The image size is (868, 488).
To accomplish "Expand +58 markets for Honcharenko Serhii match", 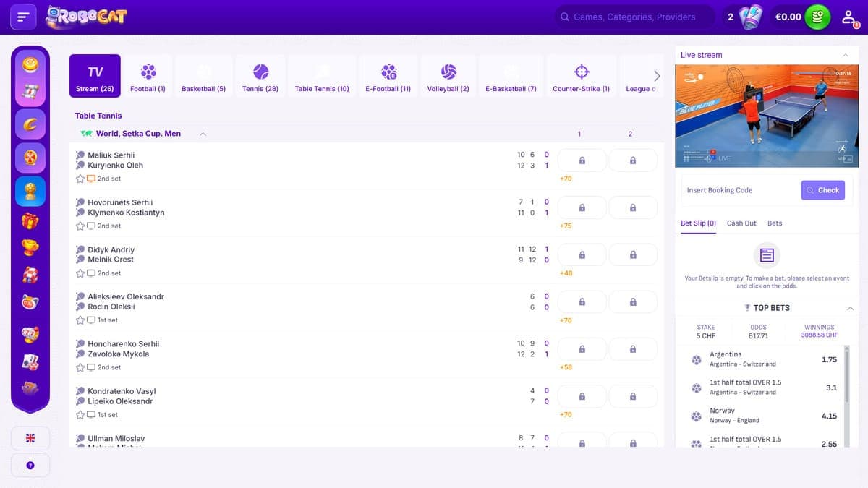I will point(566,367).
